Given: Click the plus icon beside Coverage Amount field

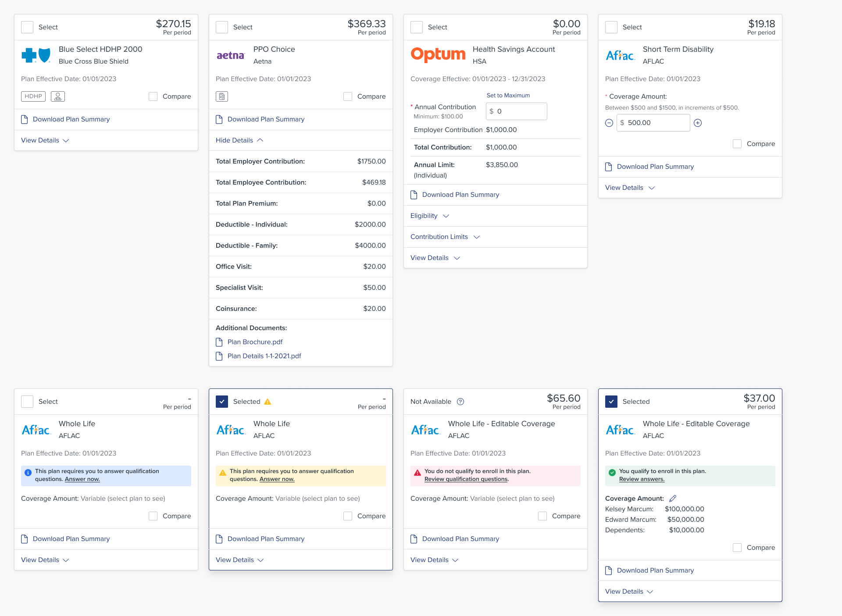Looking at the screenshot, I should [698, 123].
